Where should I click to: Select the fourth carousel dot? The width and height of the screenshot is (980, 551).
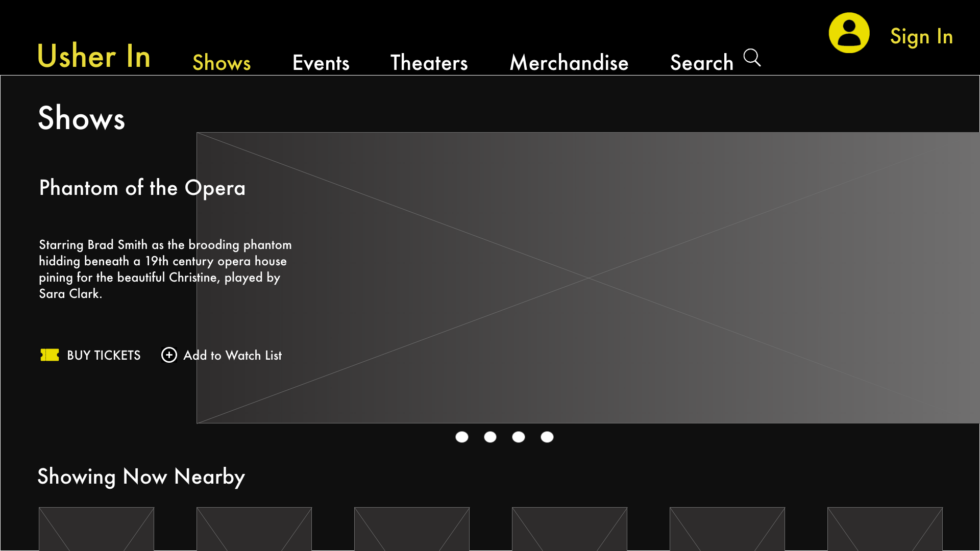tap(547, 437)
